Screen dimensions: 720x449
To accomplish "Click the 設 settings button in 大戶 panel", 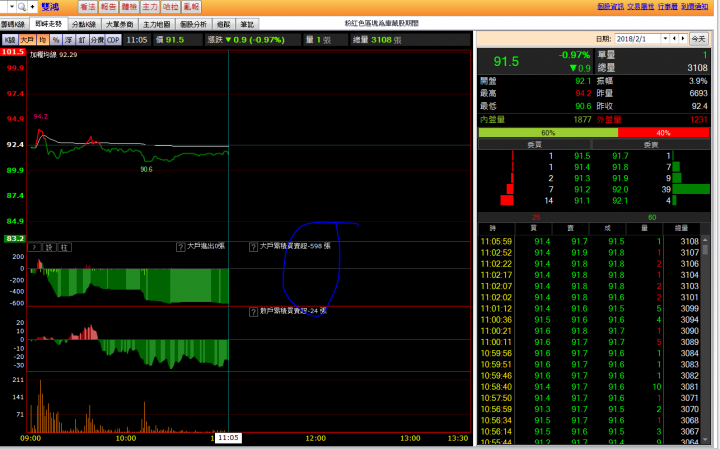I will pyautogui.click(x=49, y=247).
